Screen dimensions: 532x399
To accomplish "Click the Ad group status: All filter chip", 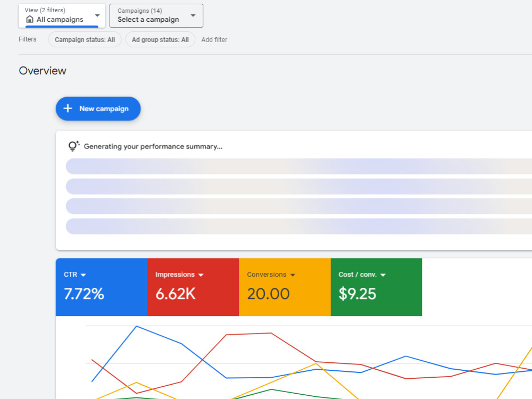I will [x=160, y=40].
